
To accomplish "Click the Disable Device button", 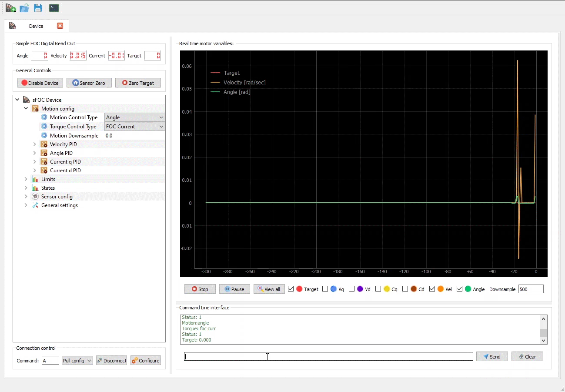I will point(40,83).
